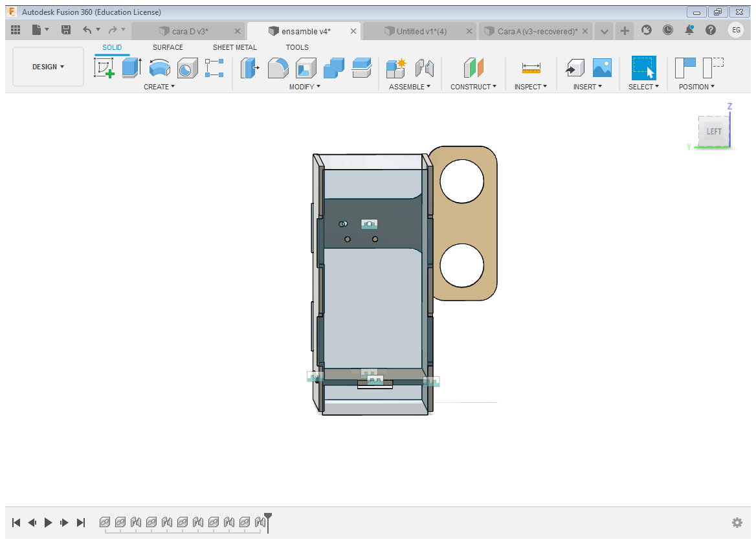Viewport: 756px width, 544px height.
Task: Select the Extrude tool
Action: [x=131, y=68]
